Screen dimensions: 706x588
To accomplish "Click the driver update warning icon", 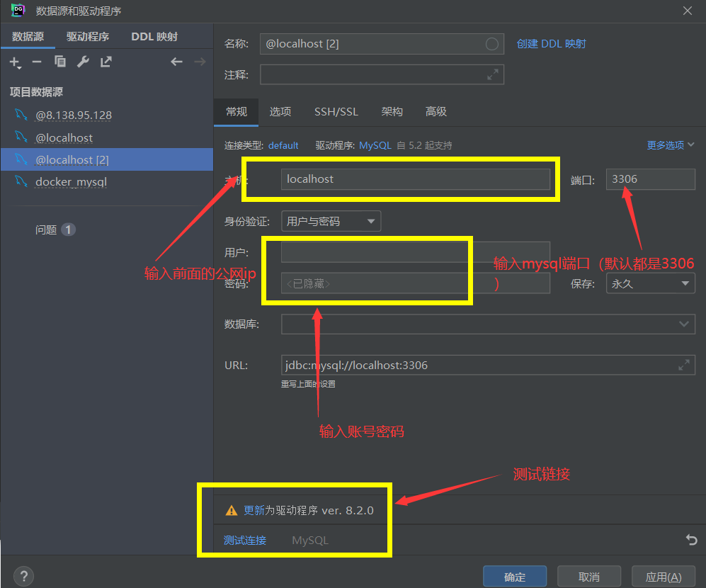I will click(231, 511).
